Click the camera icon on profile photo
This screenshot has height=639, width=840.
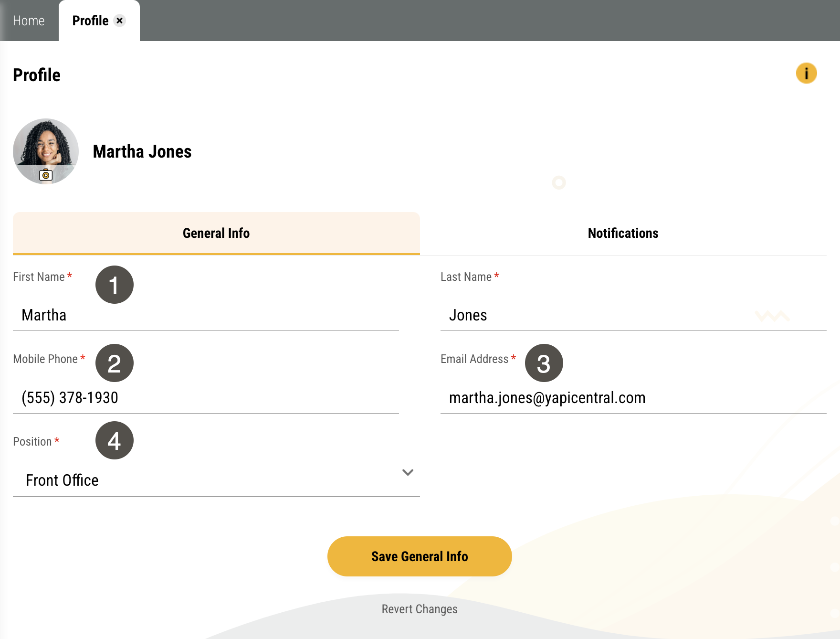click(x=46, y=175)
